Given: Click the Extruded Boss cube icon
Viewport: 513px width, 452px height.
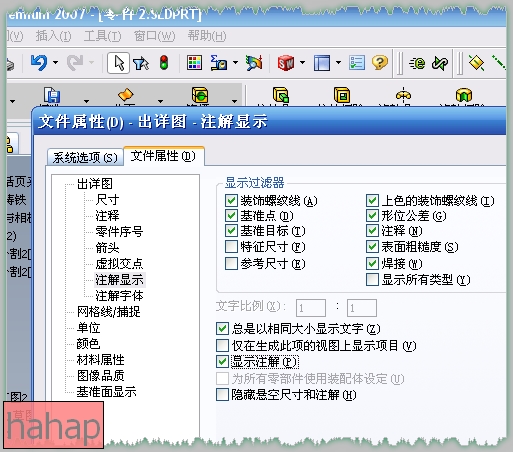Looking at the screenshot, I should [x=281, y=95].
